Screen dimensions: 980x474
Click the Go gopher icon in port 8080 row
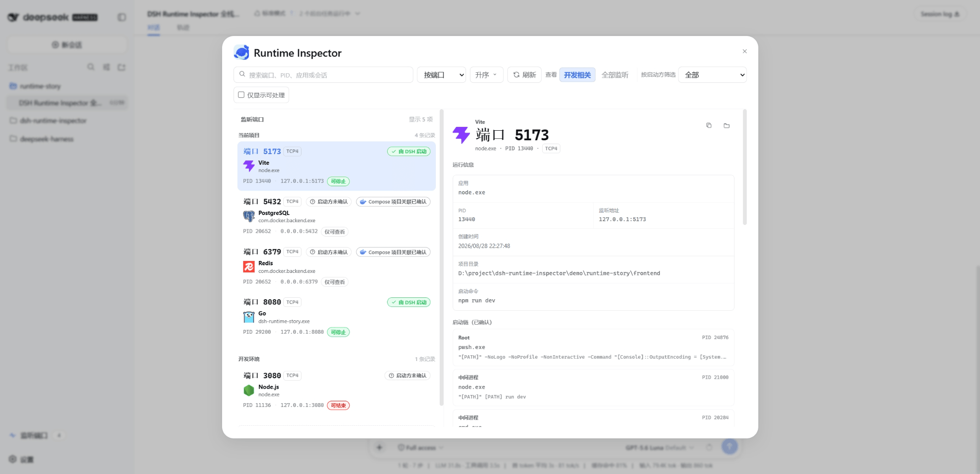[249, 317]
